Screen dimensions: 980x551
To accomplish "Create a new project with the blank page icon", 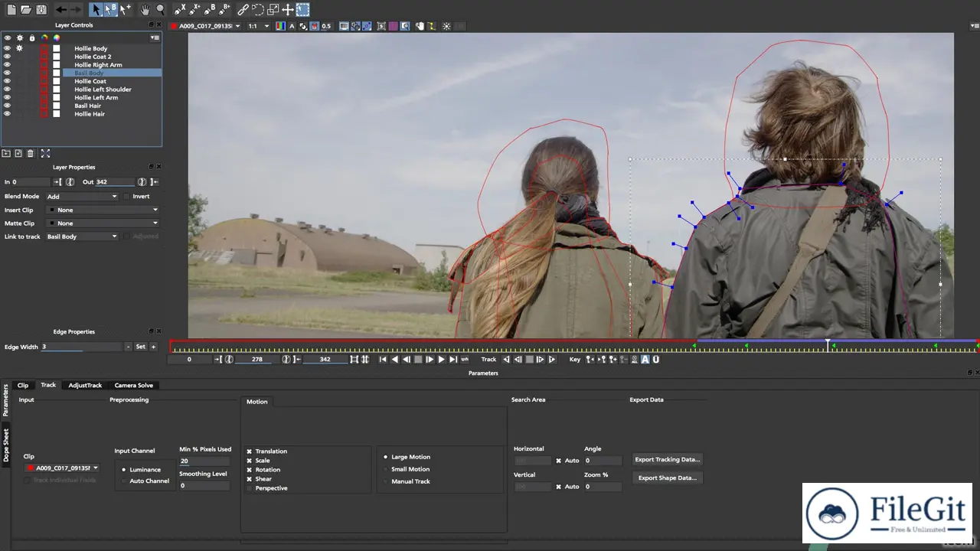I will pyautogui.click(x=11, y=10).
